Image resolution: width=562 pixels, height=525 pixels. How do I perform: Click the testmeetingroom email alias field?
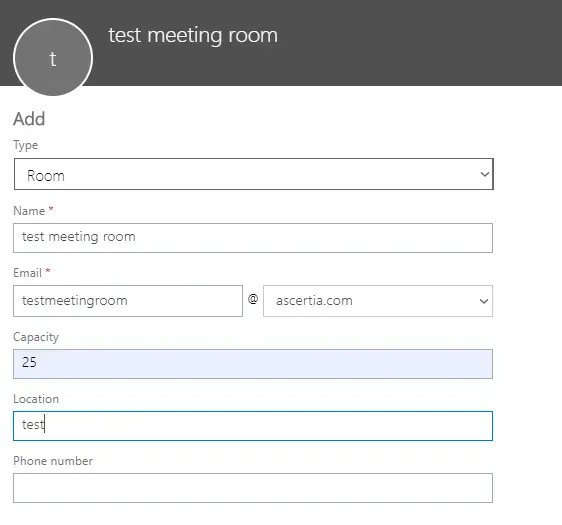coord(128,301)
